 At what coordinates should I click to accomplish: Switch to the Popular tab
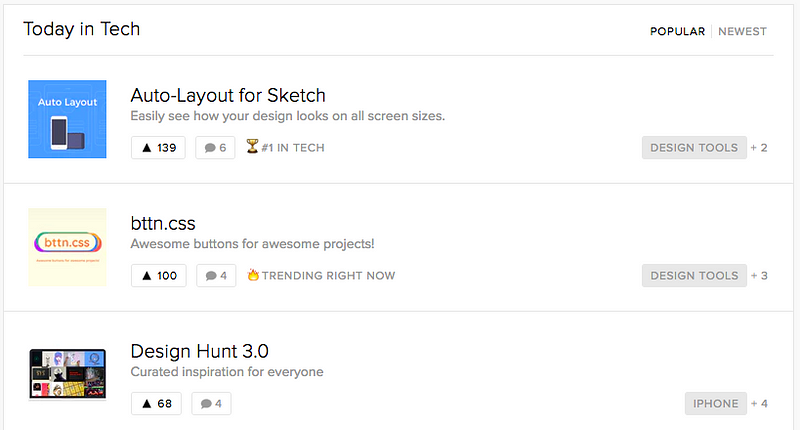[677, 32]
